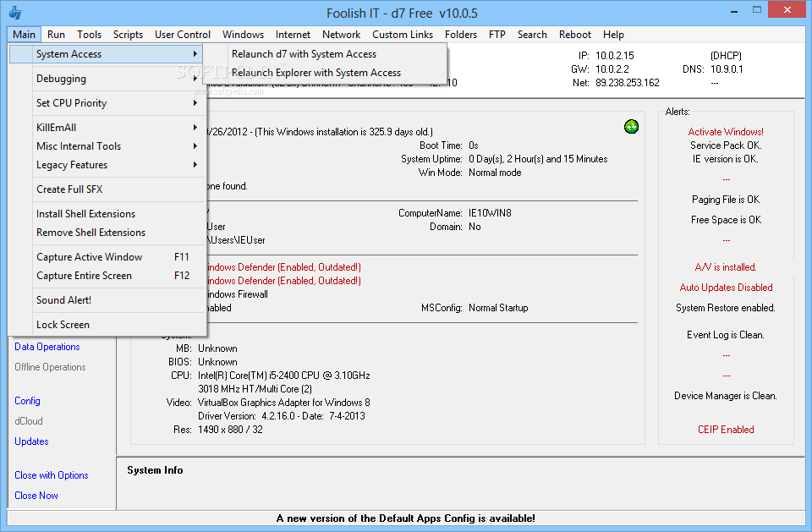Screen dimensions: 812x532
Task: Click the Net address 89.238.253.162
Action: coord(627,82)
